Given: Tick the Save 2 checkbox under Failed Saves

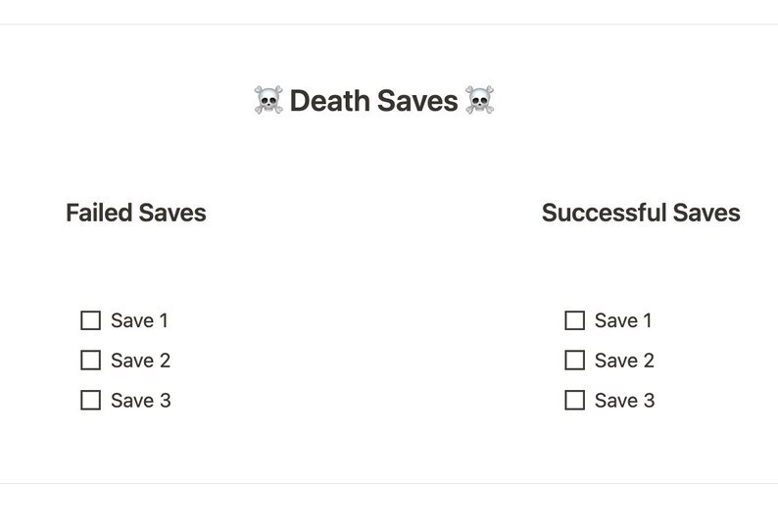Looking at the screenshot, I should point(90,361).
